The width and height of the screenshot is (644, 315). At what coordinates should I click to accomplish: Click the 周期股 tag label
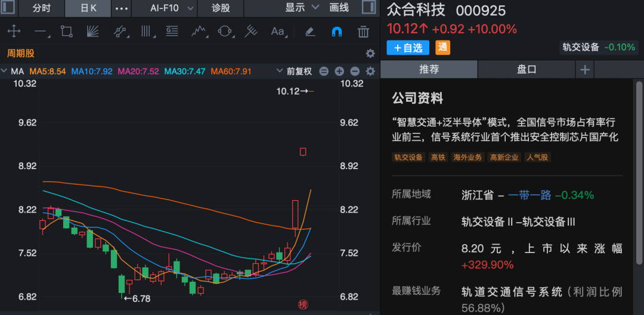click(x=21, y=54)
